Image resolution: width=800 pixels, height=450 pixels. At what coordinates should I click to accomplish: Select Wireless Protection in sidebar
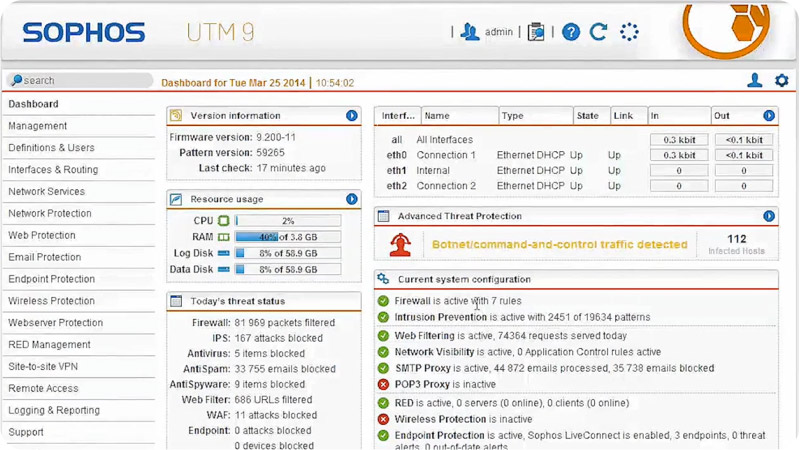pos(51,301)
